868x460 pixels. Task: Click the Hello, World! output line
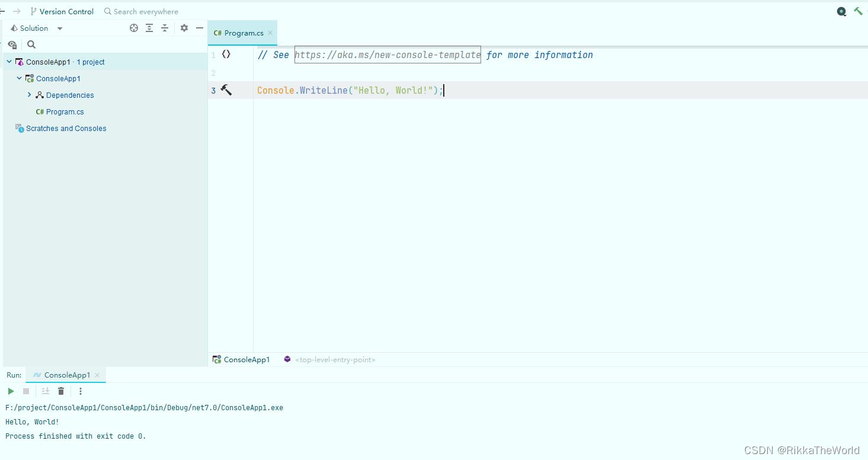[32, 422]
